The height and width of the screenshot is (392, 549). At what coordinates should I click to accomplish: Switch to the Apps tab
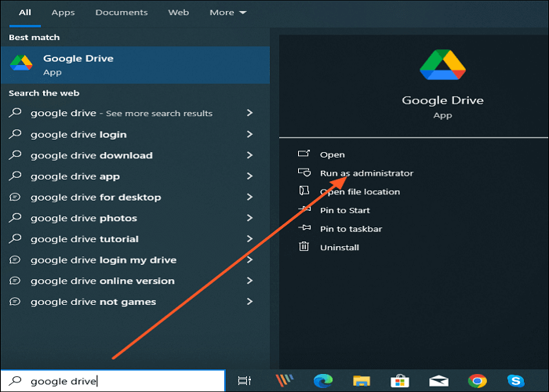(64, 13)
